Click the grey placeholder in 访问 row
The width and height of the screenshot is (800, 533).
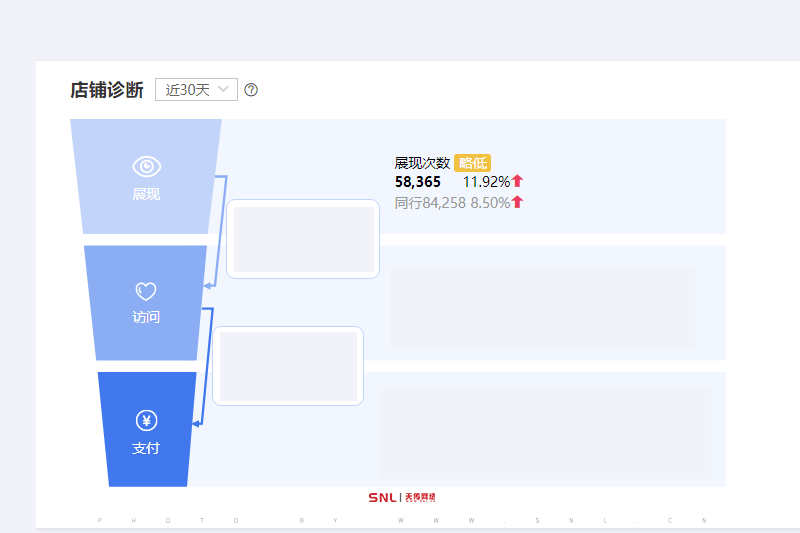point(542,309)
